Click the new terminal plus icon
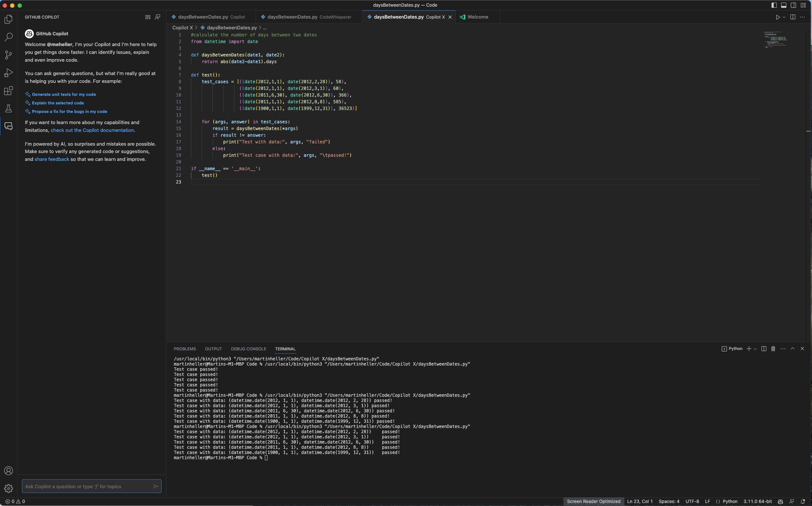The image size is (812, 506). (x=749, y=349)
